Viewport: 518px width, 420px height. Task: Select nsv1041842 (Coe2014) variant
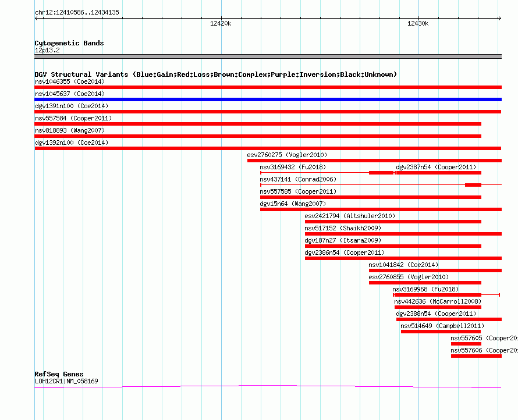click(x=403, y=265)
